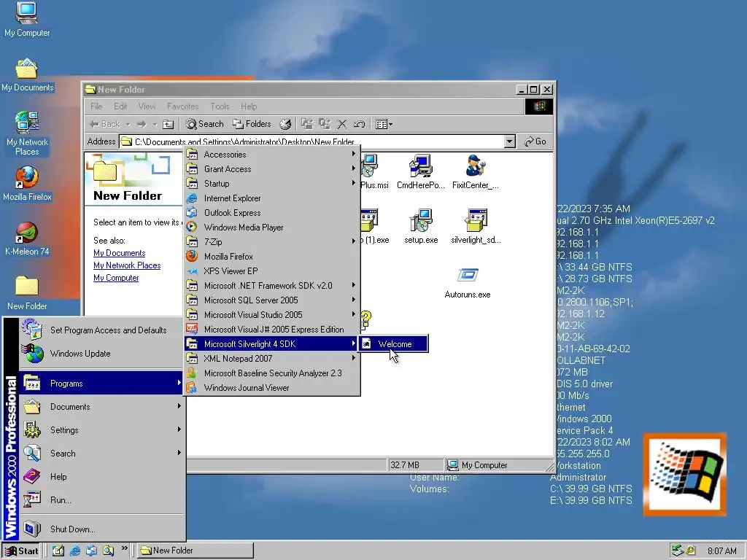Click the Up folder toolbar icon
The height and width of the screenshot is (560, 747).
pos(169,124)
